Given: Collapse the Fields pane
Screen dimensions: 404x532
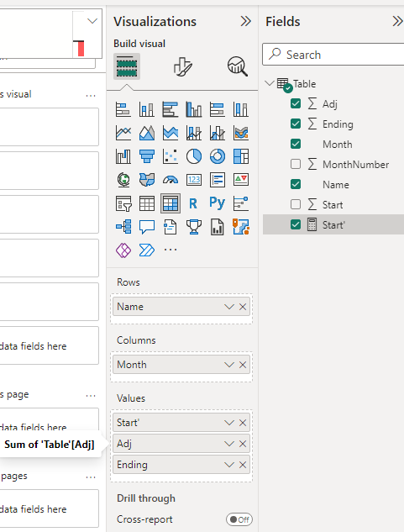Looking at the screenshot, I should point(397,21).
